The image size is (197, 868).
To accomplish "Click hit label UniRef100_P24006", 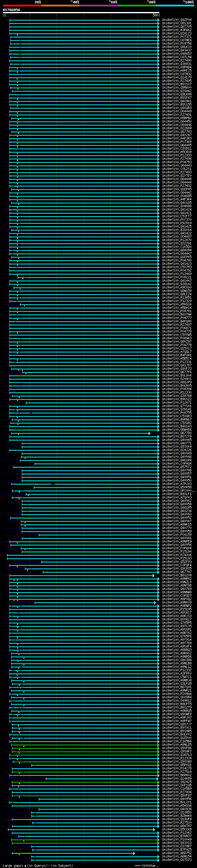I will (177, 555).
